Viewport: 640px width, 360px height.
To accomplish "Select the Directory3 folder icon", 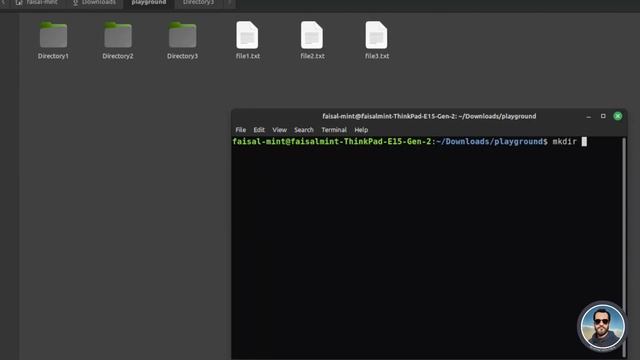I will coord(182,35).
